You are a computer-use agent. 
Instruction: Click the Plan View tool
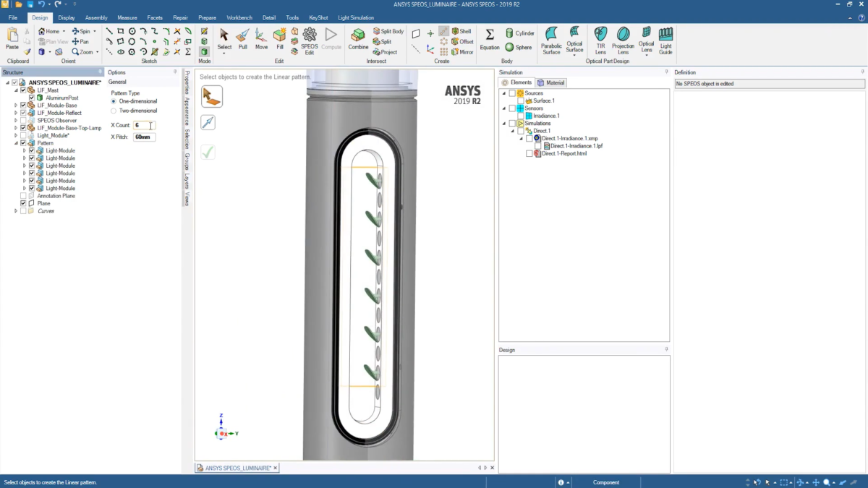pyautogui.click(x=53, y=42)
